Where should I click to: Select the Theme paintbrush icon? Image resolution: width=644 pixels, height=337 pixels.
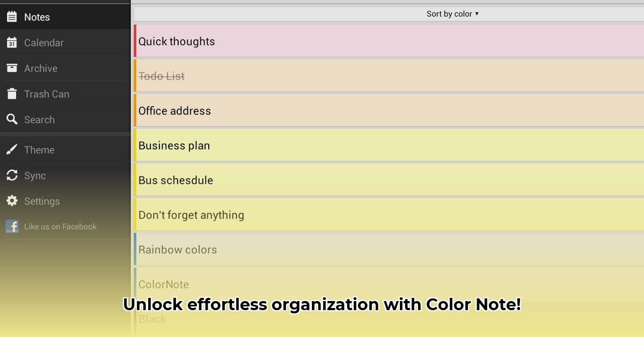(12, 150)
